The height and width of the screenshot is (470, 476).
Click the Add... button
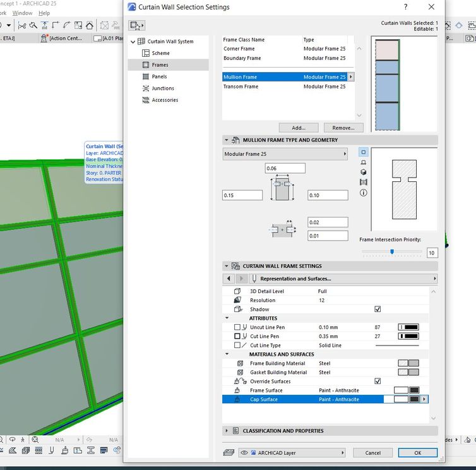(299, 128)
